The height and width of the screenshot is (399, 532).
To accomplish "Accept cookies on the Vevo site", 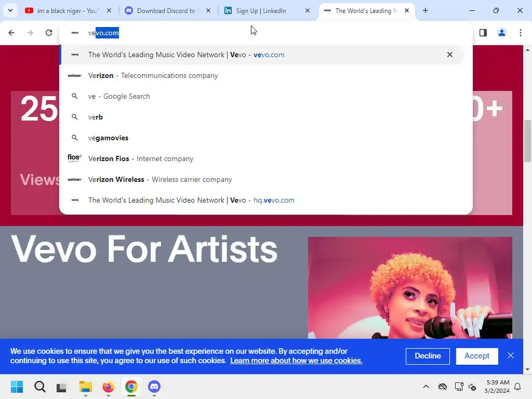I will click(477, 356).
